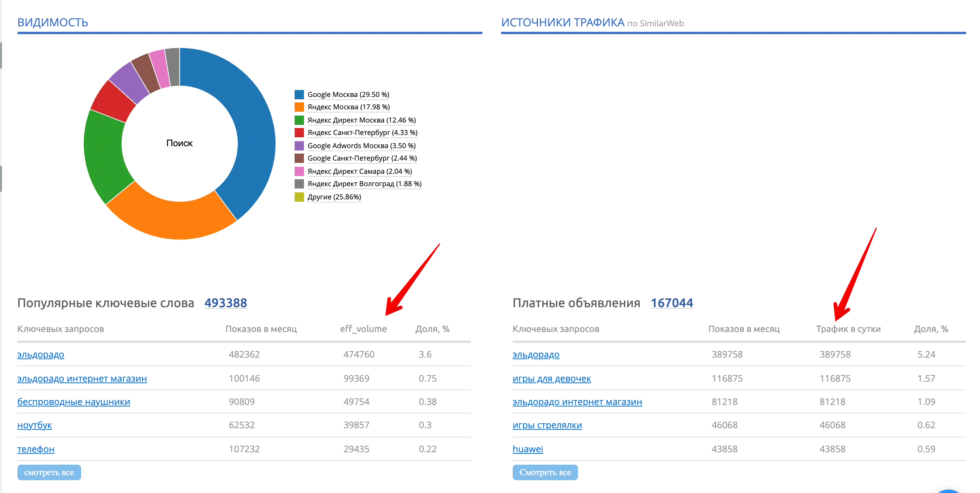Click the share value 1.57
Screen dimensions: 980x493
tap(926, 378)
